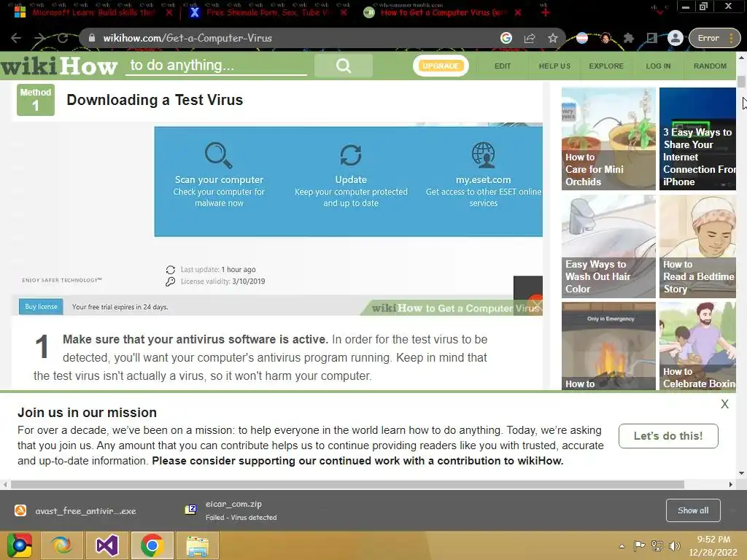Open a RANDOM article

tap(710, 66)
